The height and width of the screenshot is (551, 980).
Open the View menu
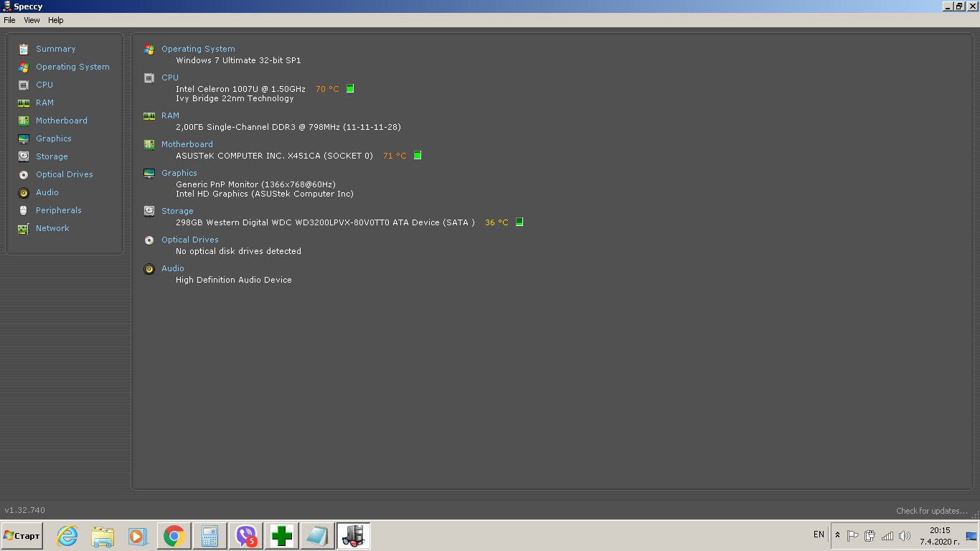(x=32, y=20)
